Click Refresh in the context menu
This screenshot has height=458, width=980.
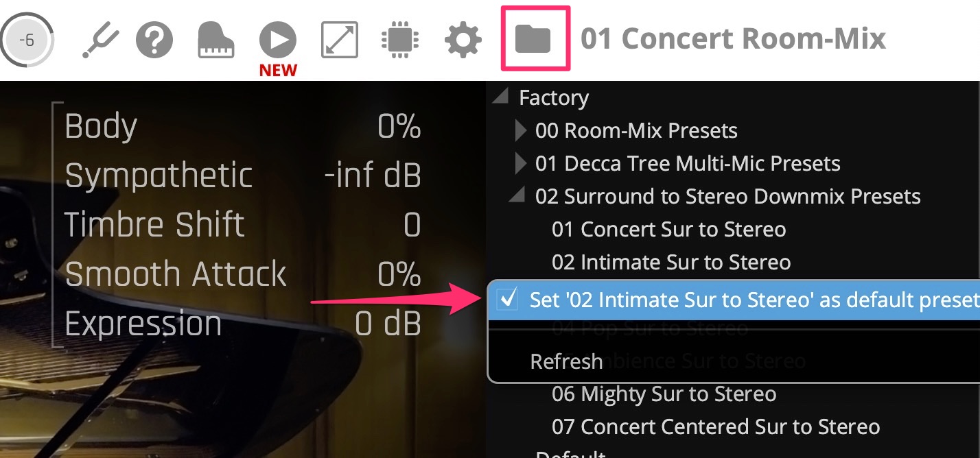[566, 361]
